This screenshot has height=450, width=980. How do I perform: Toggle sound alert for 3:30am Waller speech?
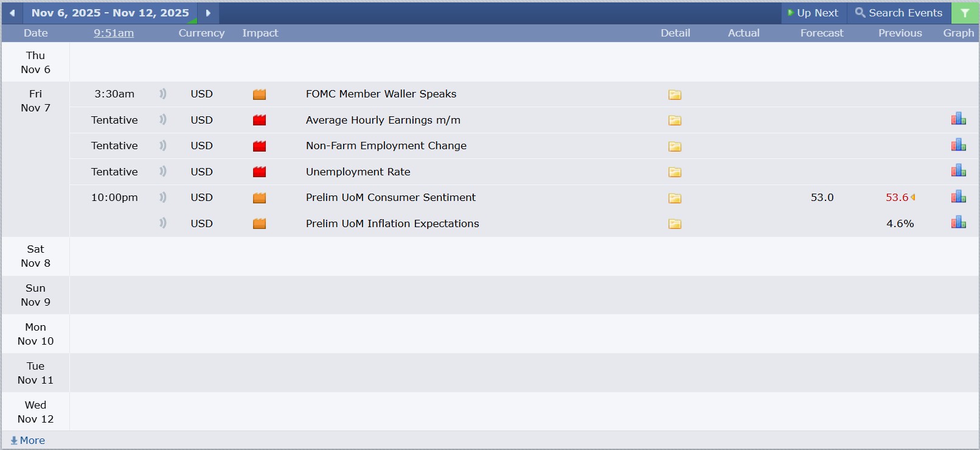[162, 94]
